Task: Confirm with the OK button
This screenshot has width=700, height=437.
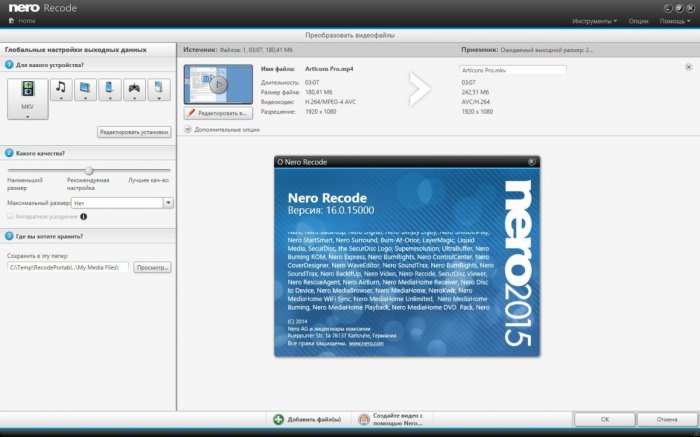Action: tap(604, 420)
